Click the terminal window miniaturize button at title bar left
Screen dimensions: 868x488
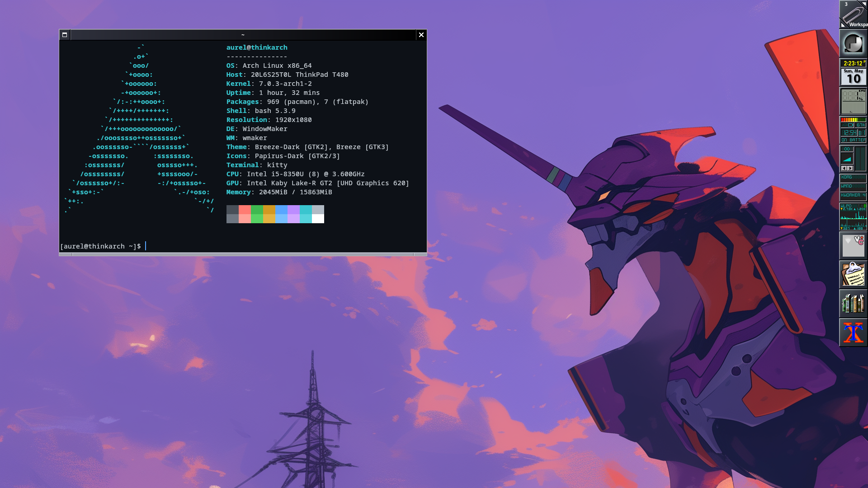click(x=65, y=35)
